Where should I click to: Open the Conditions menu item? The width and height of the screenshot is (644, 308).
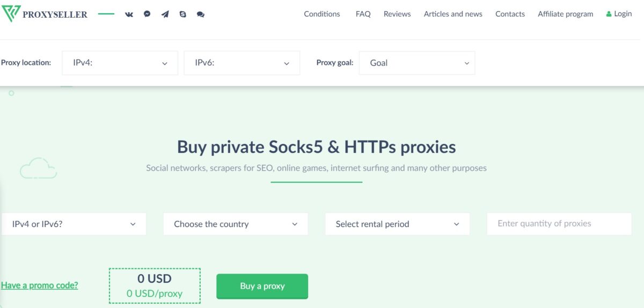pos(322,14)
